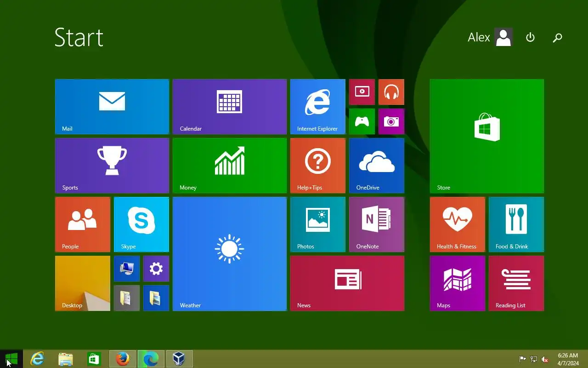Click the Action Center flag icon
The height and width of the screenshot is (368, 588).
tap(522, 359)
